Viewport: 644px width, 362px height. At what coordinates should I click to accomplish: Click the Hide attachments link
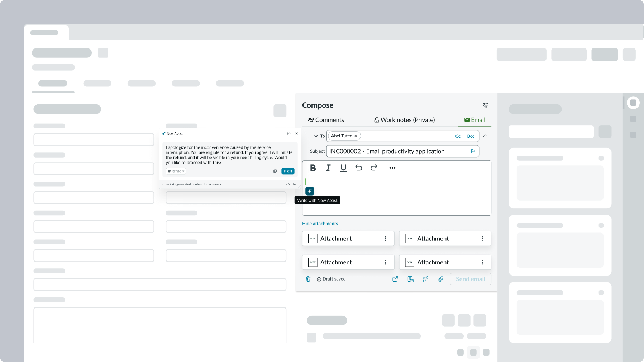click(320, 223)
